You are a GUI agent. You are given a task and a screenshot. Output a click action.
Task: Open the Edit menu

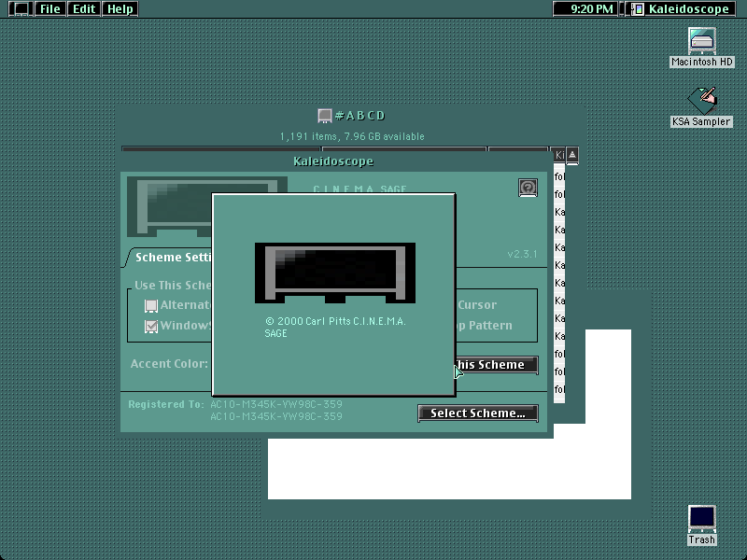[x=84, y=8]
